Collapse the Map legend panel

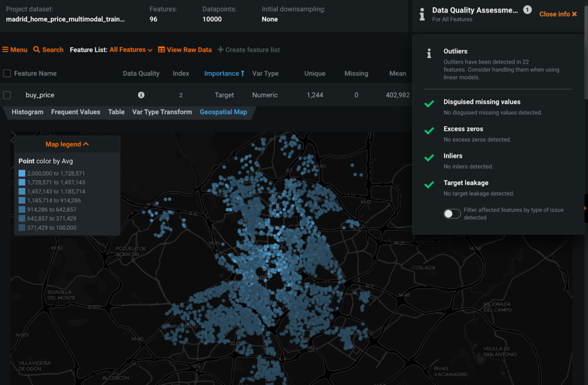coord(67,144)
